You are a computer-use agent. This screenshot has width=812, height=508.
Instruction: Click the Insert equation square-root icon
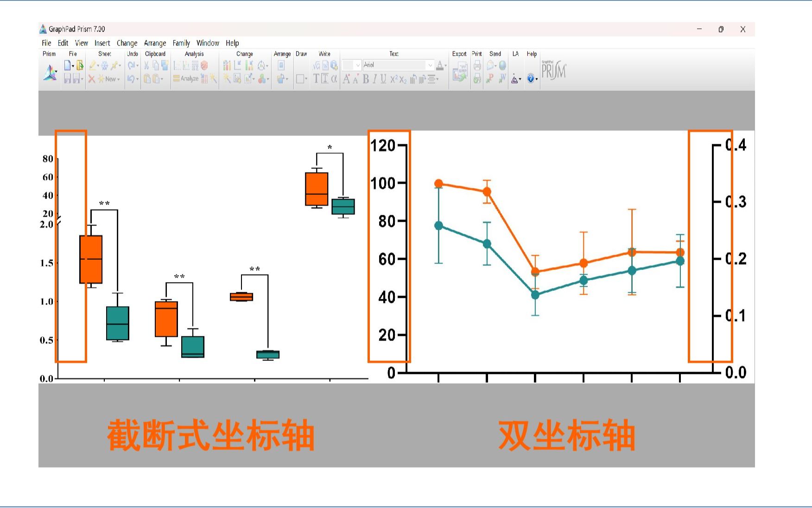[x=317, y=65]
